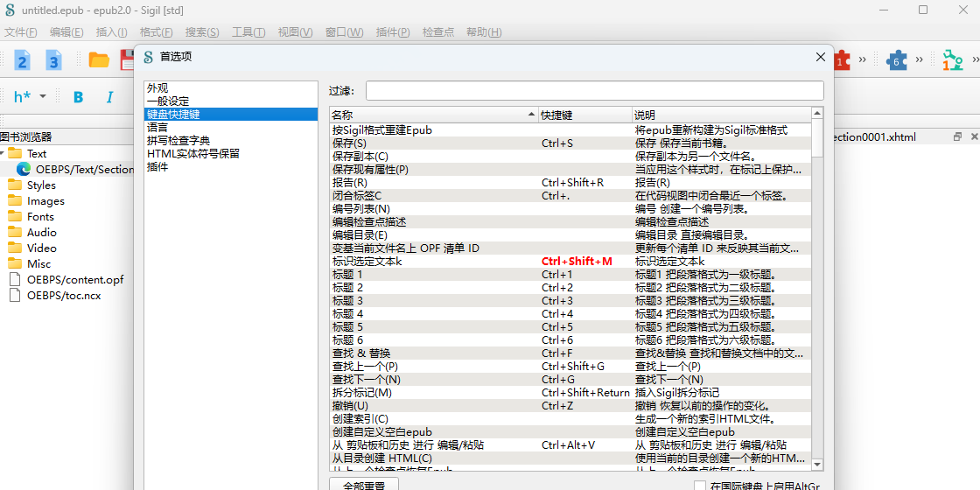Open the 窗口(W) menu
Viewport: 980px width, 490px height.
[x=344, y=32]
